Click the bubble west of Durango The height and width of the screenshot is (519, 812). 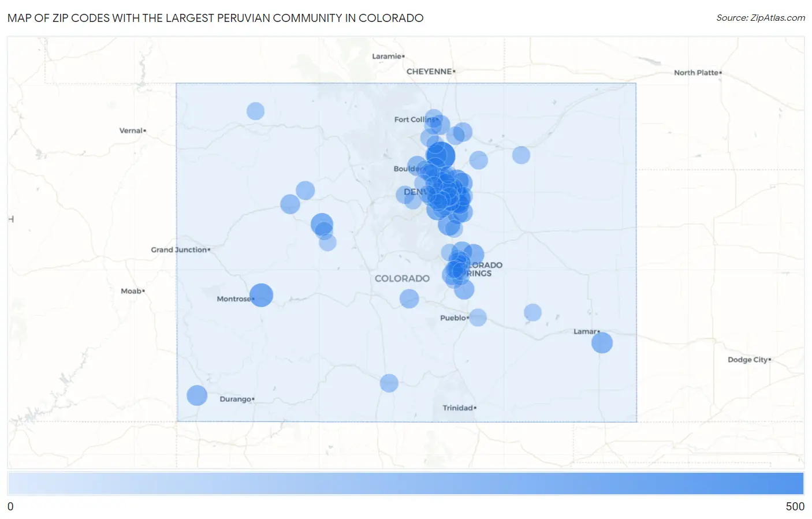[x=197, y=395]
